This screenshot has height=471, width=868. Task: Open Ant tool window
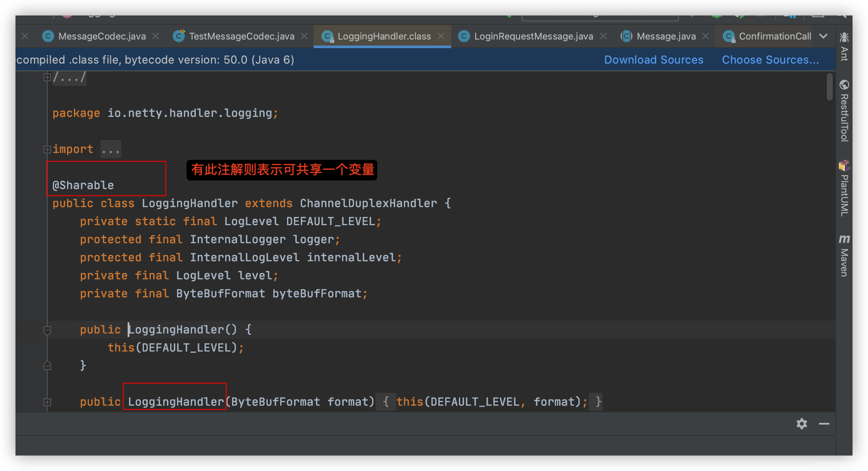point(844,47)
